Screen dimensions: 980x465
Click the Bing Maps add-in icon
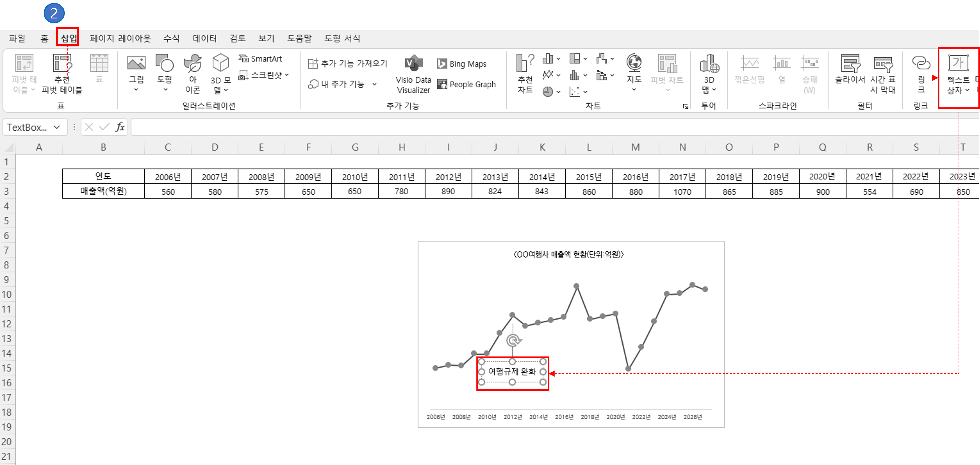tap(462, 64)
